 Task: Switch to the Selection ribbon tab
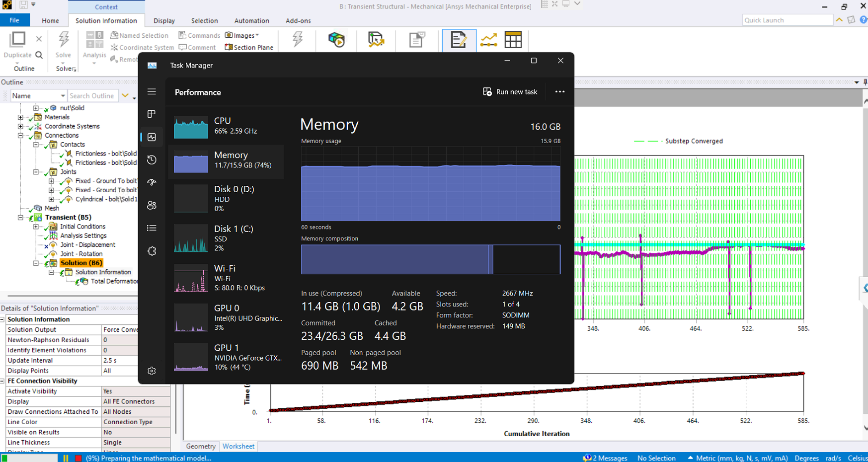pos(204,21)
